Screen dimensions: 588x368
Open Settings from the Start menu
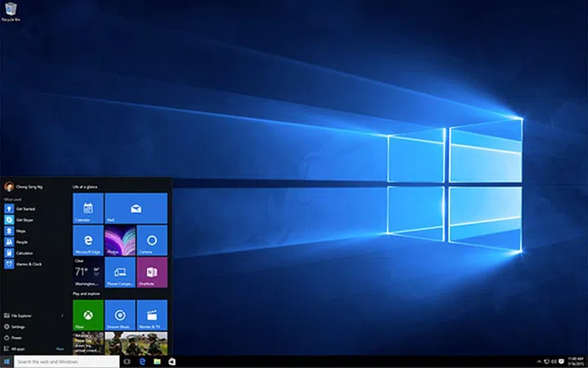(x=18, y=326)
